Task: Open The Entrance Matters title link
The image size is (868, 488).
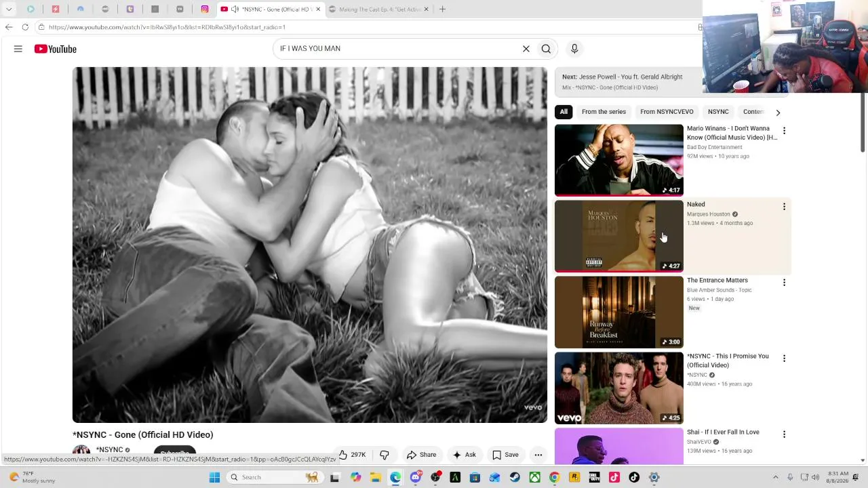Action: pyautogui.click(x=717, y=280)
